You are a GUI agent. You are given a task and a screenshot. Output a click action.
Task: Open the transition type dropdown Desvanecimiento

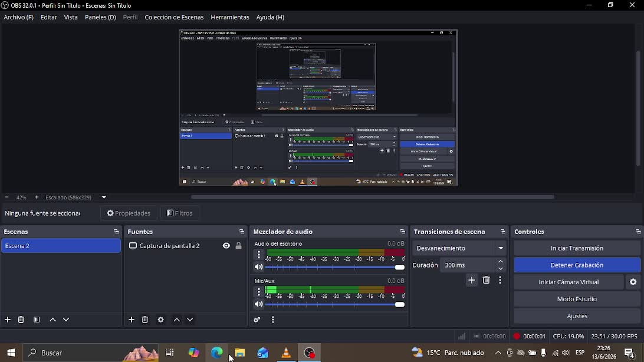(x=459, y=248)
